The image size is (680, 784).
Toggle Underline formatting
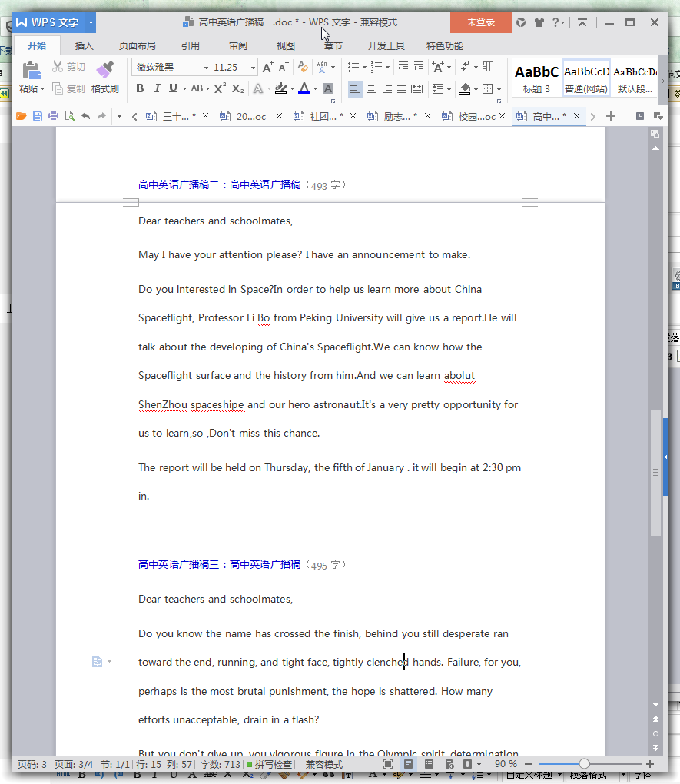click(173, 88)
